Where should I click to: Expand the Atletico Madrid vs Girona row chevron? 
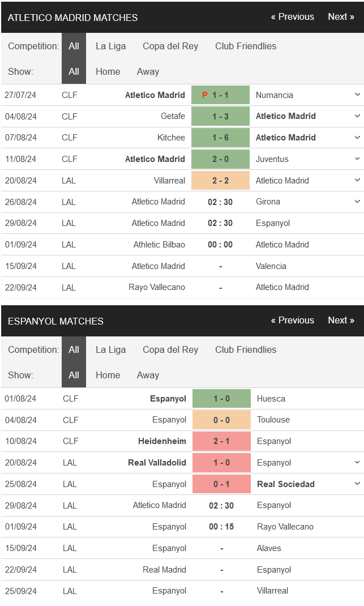(357, 202)
